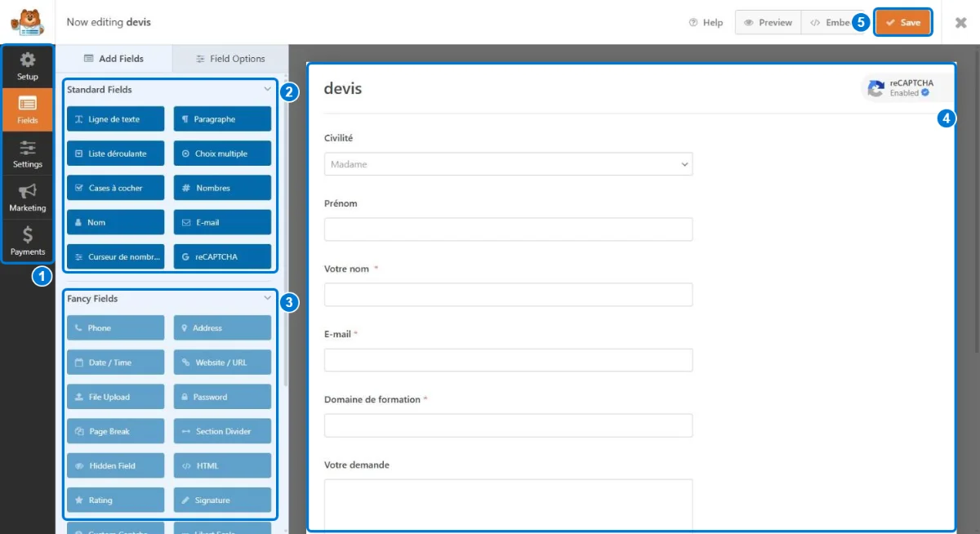980x534 pixels.
Task: Click the Preview button
Action: (768, 23)
